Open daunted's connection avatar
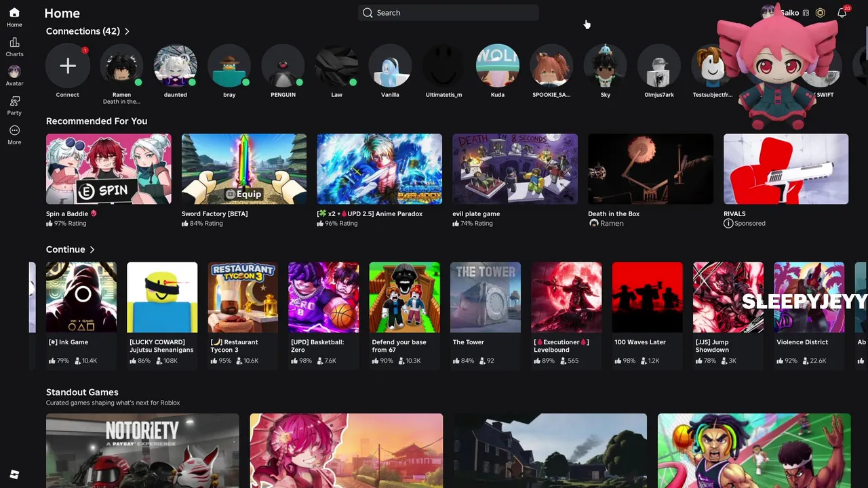Image resolution: width=868 pixels, height=488 pixels. point(176,66)
